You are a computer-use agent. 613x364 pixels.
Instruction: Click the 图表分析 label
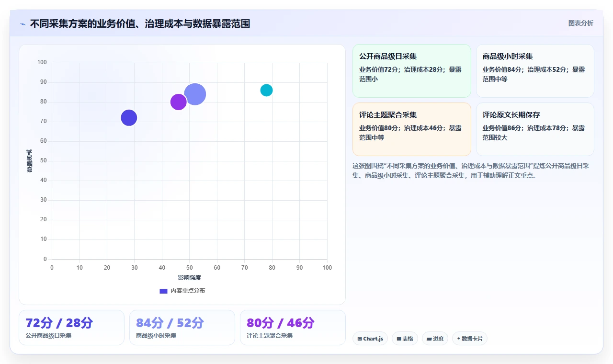click(580, 23)
